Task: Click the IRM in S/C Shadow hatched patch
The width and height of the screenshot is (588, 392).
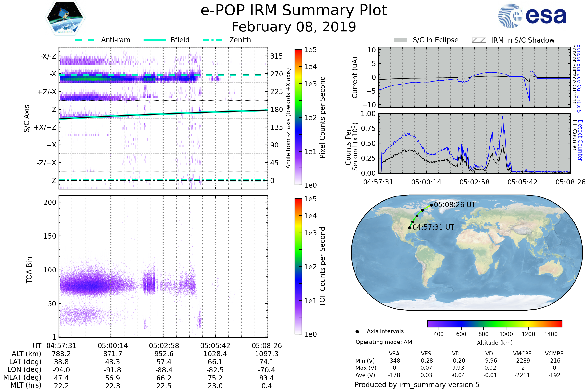Action: [x=479, y=40]
